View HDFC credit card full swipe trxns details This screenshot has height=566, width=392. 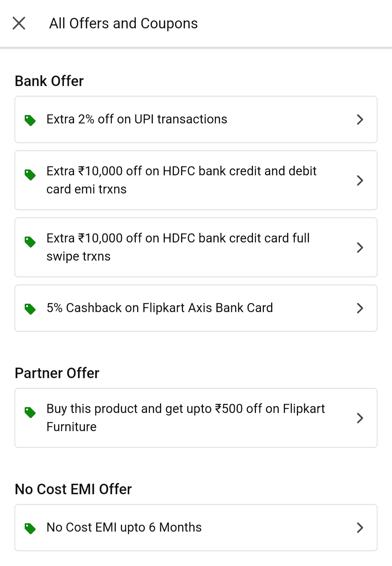(x=178, y=247)
